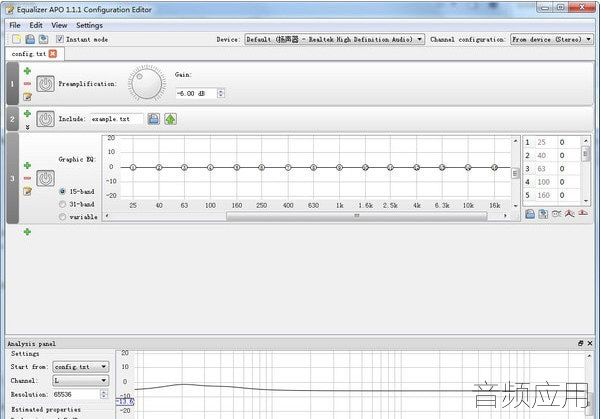Click the invert response icon below band table
Image resolution: width=601 pixels, height=419 pixels.
pos(556,214)
